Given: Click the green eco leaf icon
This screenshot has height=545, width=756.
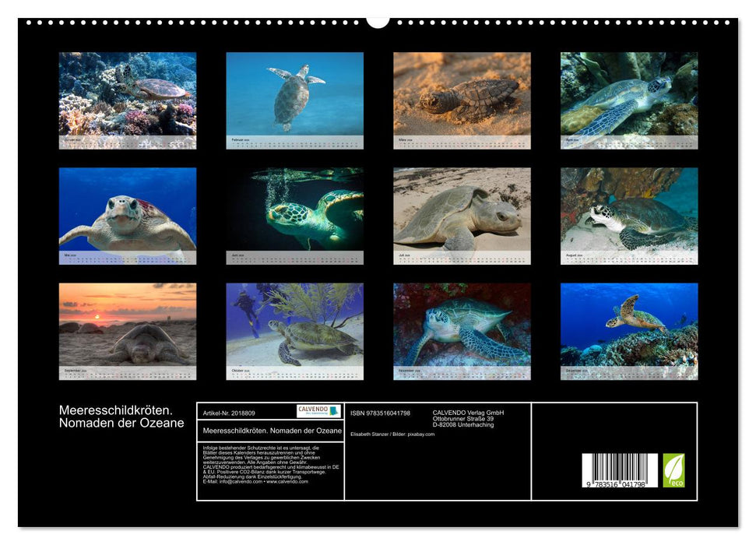Looking at the screenshot, I should [x=673, y=471].
